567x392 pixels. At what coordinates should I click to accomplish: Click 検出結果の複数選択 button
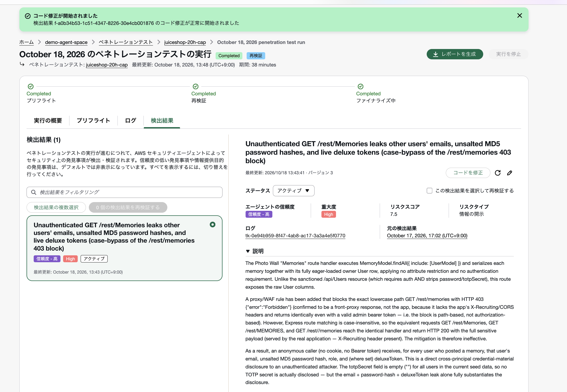click(x=56, y=207)
